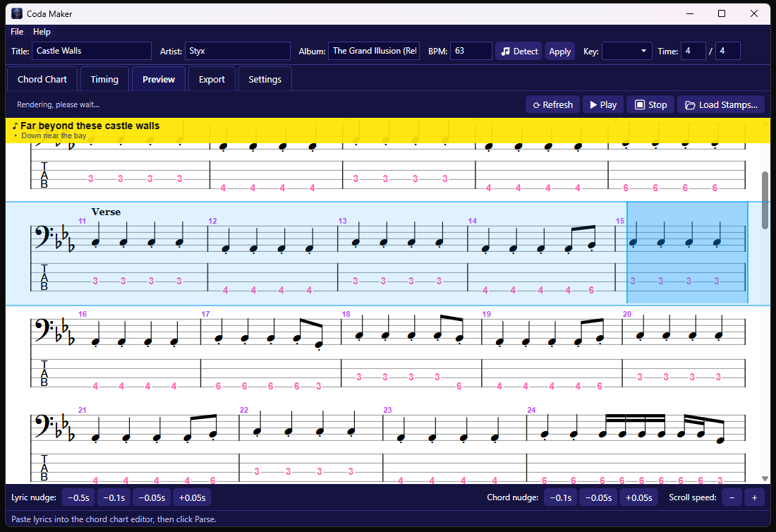Open the Key dropdown
This screenshot has width=776, height=532.
tap(626, 51)
